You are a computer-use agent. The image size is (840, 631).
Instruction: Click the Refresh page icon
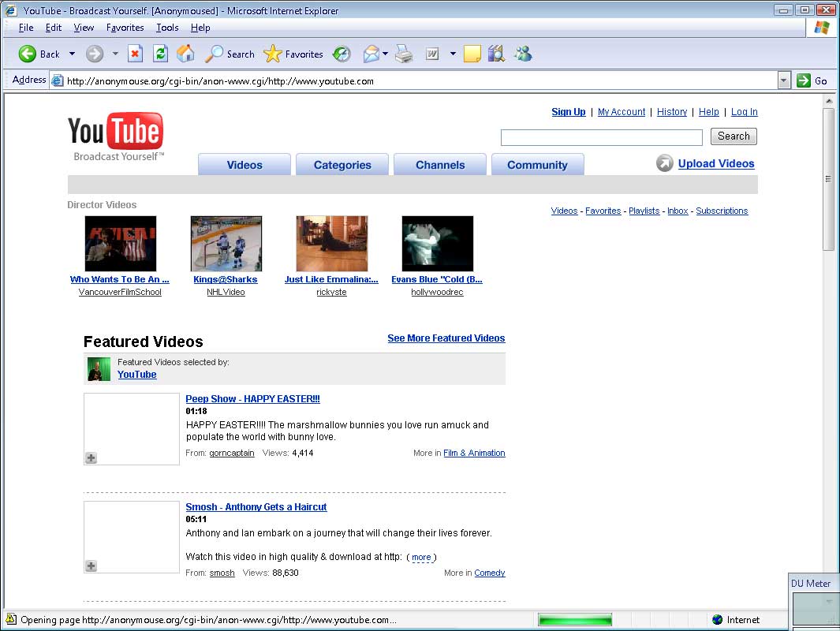[160, 54]
